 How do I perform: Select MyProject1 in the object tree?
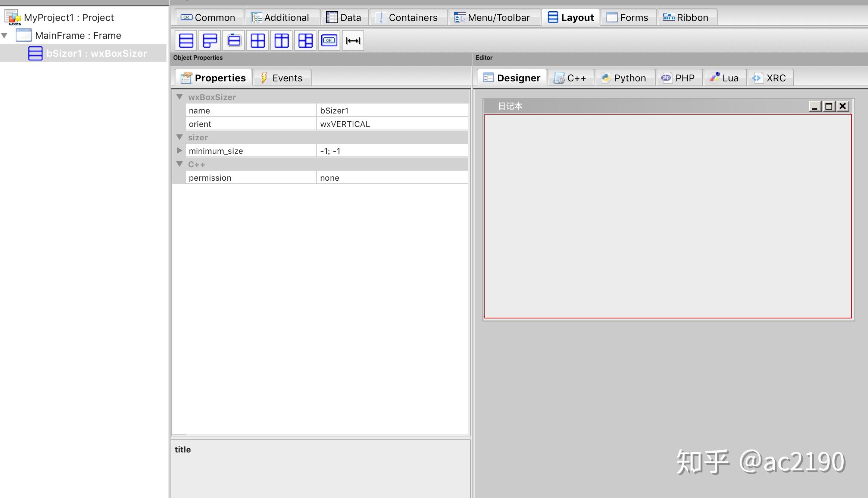69,18
